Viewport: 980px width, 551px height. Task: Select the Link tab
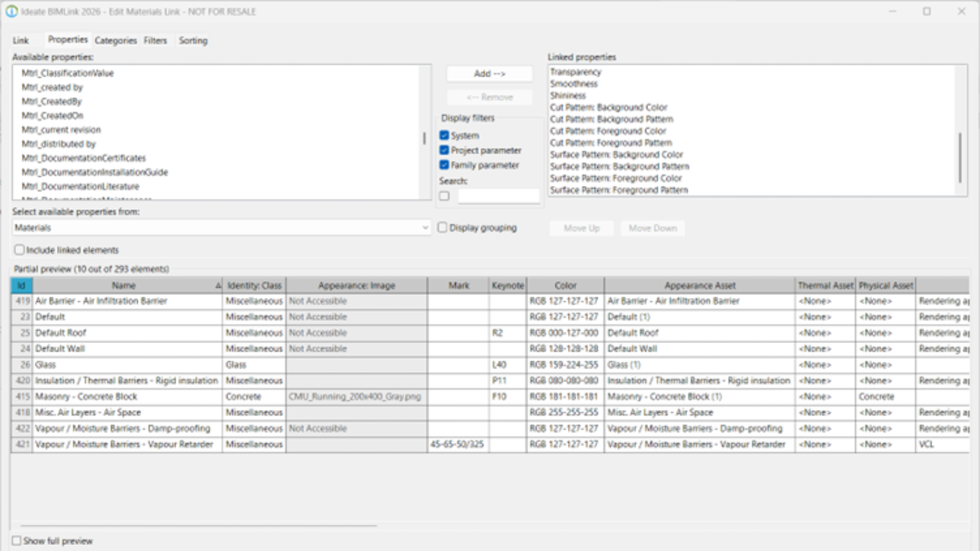(x=20, y=40)
